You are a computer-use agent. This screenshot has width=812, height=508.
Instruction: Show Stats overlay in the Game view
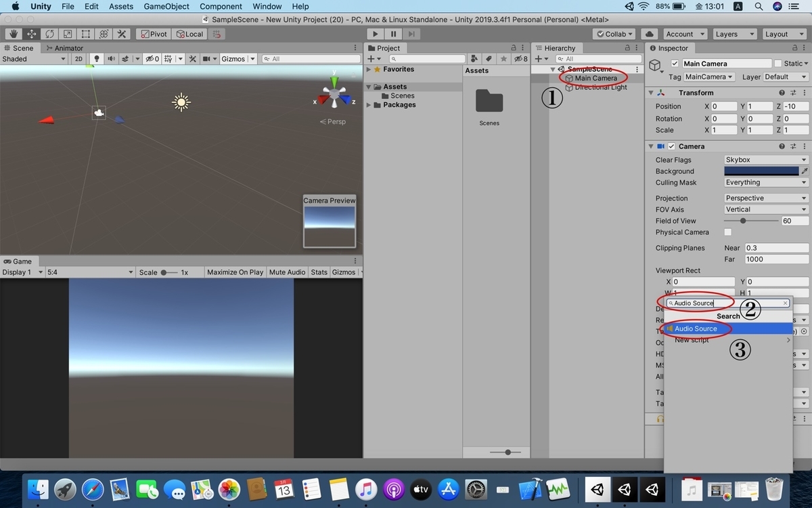(x=319, y=272)
